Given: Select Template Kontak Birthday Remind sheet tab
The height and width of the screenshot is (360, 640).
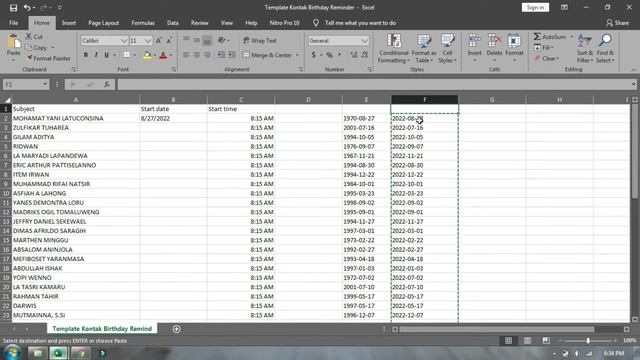Looking at the screenshot, I should 102,329.
